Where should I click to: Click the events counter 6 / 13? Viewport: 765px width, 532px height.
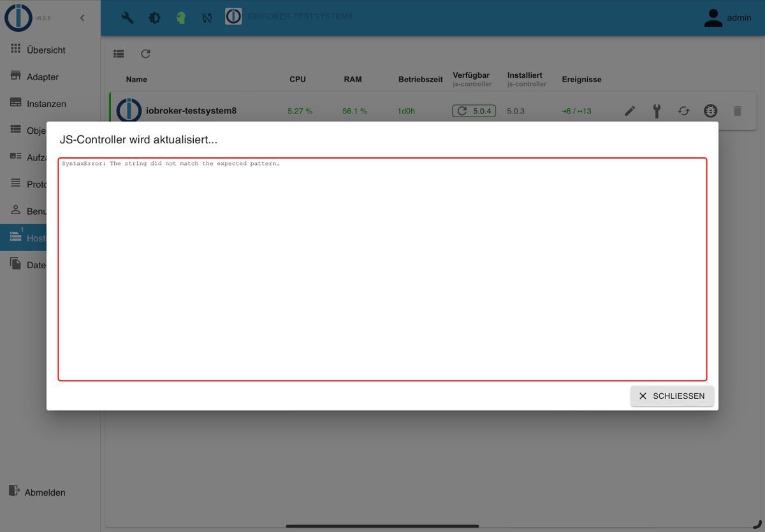[x=576, y=111]
